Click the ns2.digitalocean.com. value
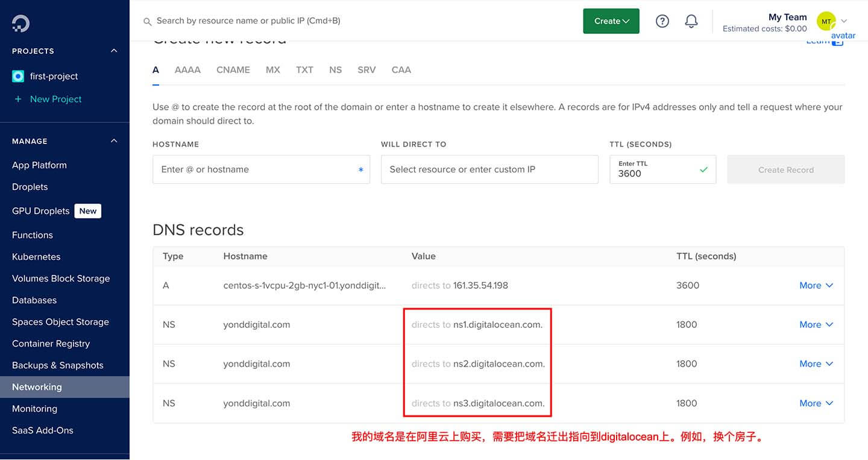Image resolution: width=868 pixels, height=460 pixels. 499,364
